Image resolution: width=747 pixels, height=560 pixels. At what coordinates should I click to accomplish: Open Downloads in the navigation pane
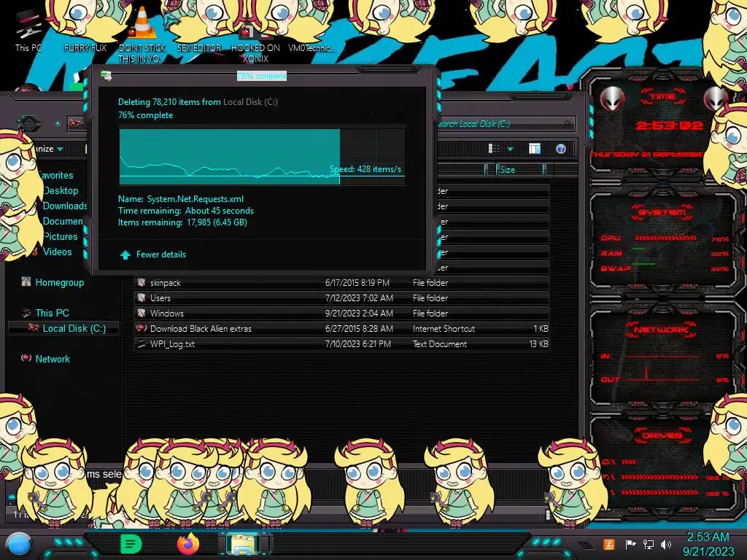[65, 206]
